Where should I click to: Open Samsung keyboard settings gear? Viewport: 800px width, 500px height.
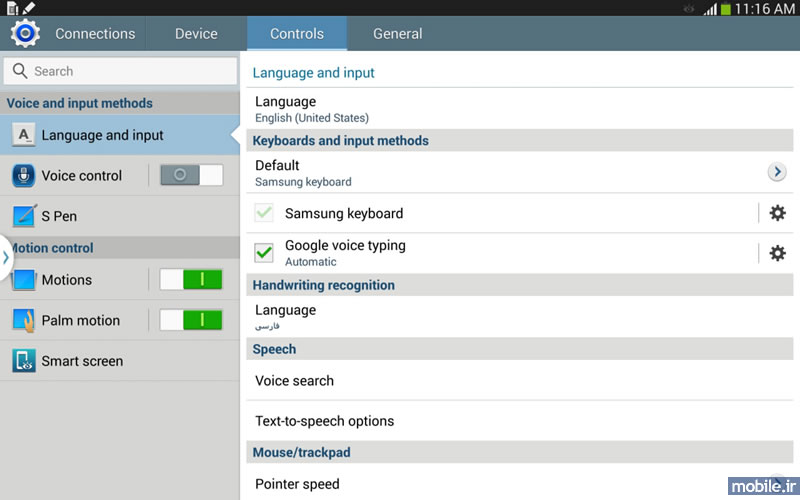(x=777, y=213)
